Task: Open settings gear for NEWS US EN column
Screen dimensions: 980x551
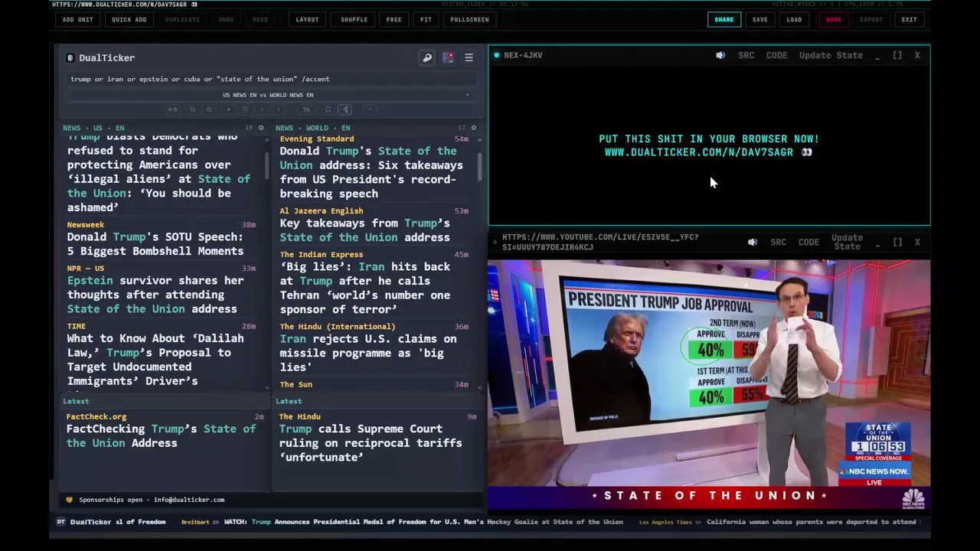Action: coord(261,128)
